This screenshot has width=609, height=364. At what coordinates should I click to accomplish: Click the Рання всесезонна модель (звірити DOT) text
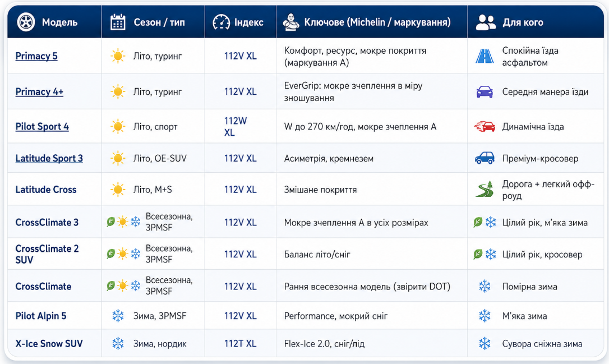coord(367,287)
